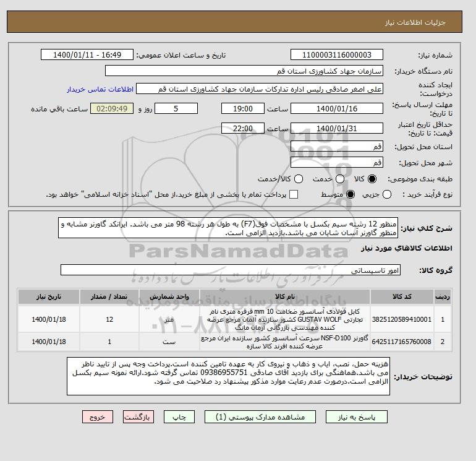Open the اطلاعات تماس خریدار link
Viewport: 476px width, 461px height.
100,89
